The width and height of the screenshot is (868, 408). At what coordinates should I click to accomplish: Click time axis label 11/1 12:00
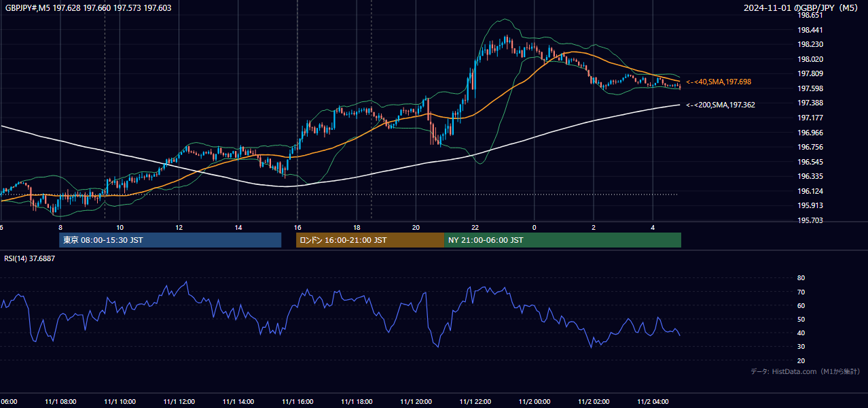(179, 402)
